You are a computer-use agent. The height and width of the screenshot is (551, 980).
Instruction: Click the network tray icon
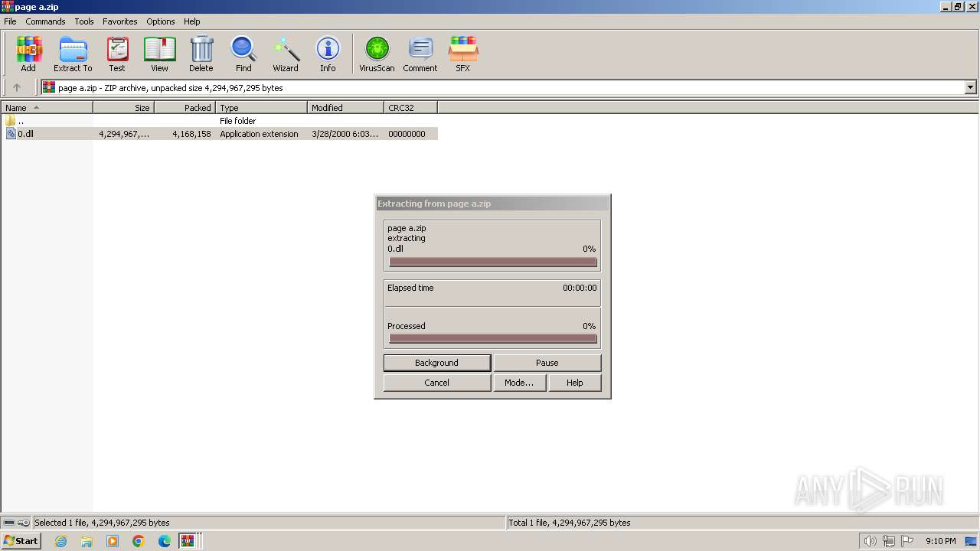[889, 541]
